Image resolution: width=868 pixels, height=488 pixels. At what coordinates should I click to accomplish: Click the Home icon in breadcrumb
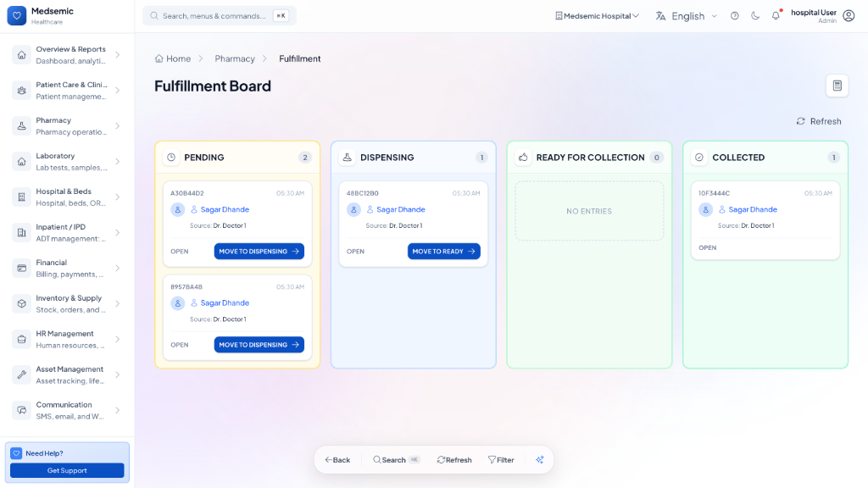pos(159,58)
